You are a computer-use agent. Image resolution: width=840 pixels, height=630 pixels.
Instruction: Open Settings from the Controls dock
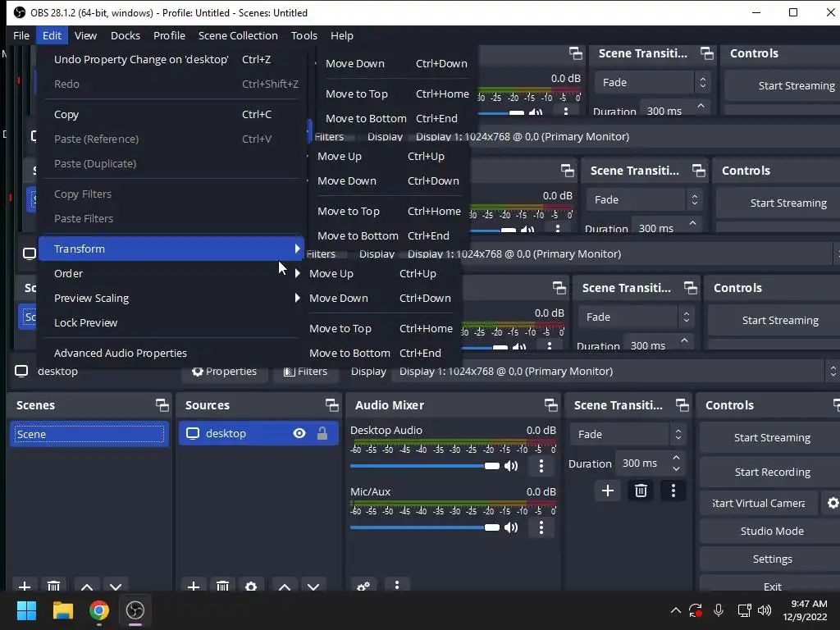[x=772, y=559]
